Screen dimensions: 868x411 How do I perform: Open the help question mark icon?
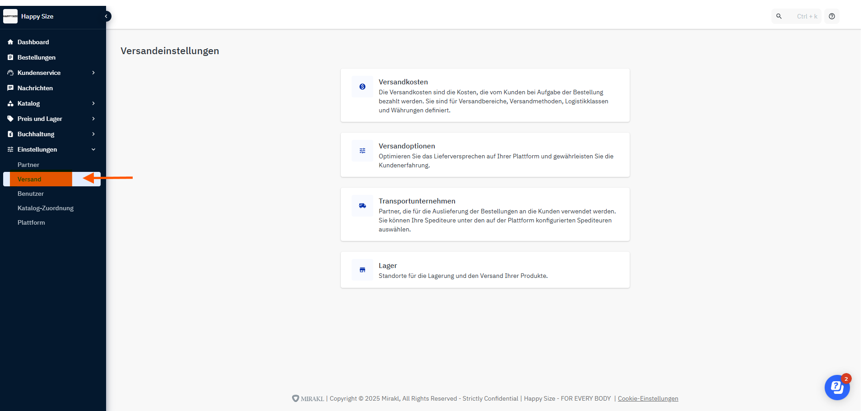[831, 16]
